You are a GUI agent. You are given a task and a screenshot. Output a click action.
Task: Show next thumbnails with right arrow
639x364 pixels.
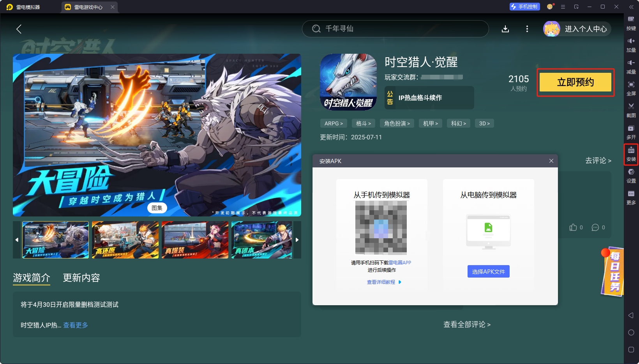click(x=297, y=240)
